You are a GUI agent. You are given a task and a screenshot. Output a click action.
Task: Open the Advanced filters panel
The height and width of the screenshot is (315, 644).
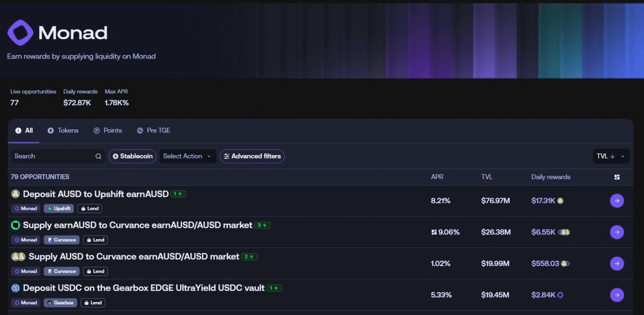coord(252,156)
